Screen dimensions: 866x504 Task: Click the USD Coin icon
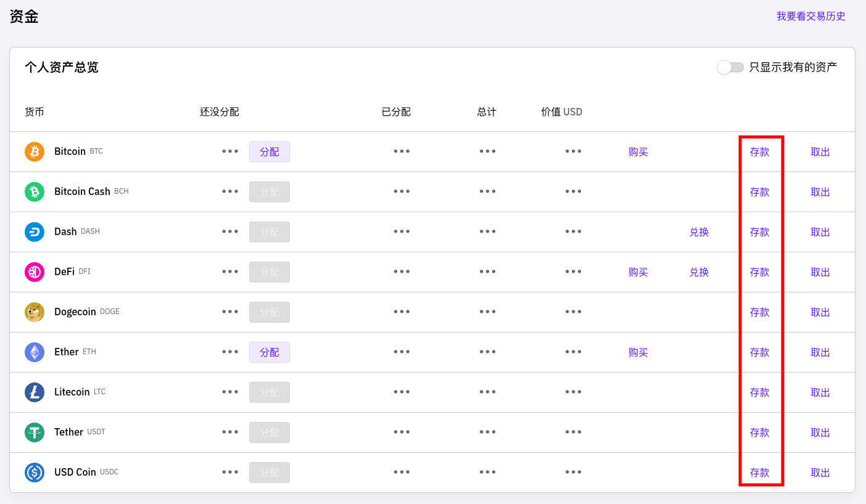[x=35, y=473]
